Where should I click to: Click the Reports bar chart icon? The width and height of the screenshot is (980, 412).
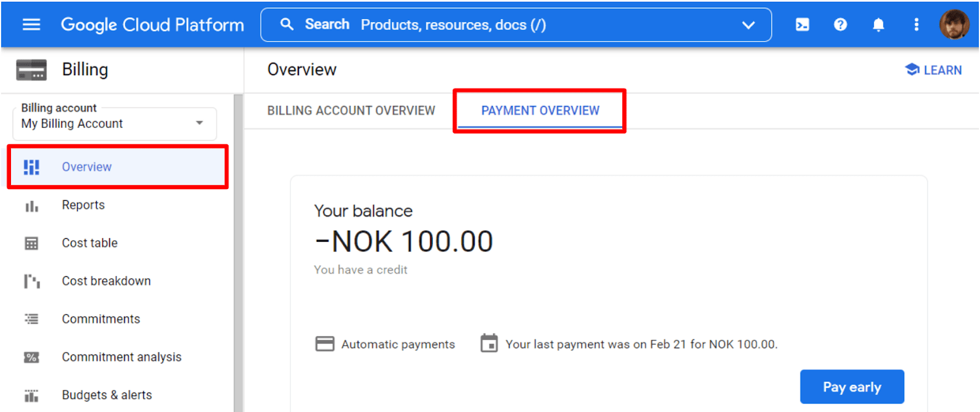31,206
